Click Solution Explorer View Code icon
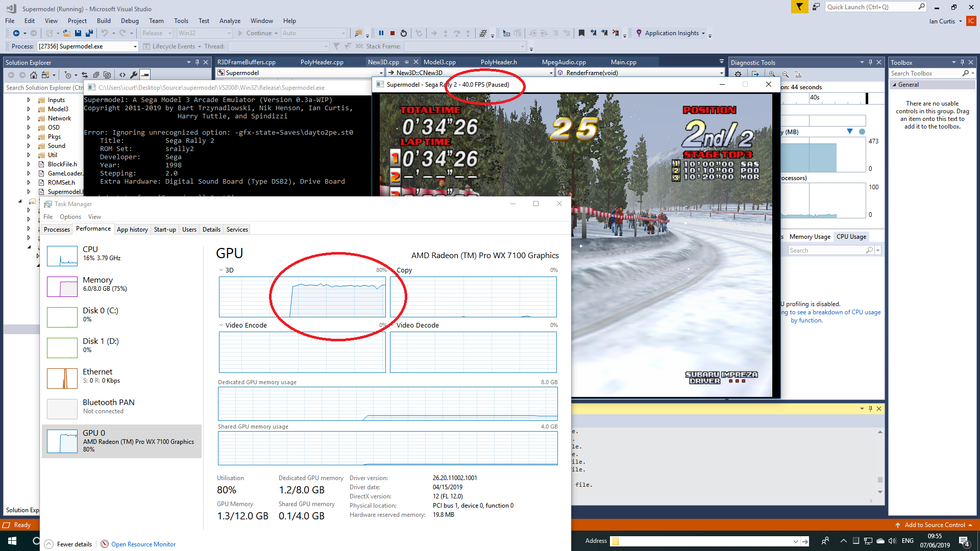Image resolution: width=980 pixels, height=551 pixels. tap(122, 75)
